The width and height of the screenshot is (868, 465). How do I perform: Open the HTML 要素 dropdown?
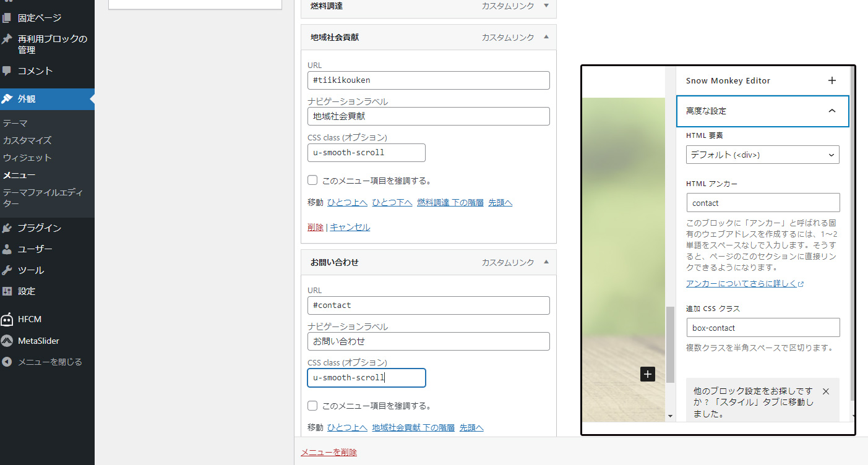762,155
